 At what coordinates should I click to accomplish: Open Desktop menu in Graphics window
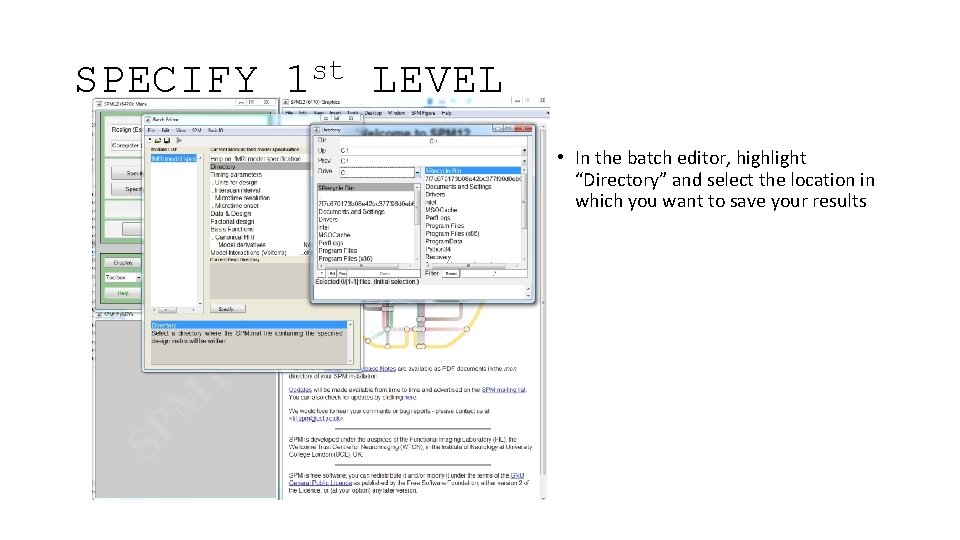click(373, 113)
